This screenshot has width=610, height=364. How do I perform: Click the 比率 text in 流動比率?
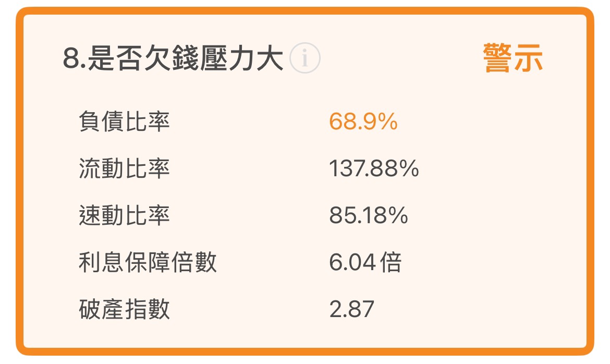click(x=147, y=168)
